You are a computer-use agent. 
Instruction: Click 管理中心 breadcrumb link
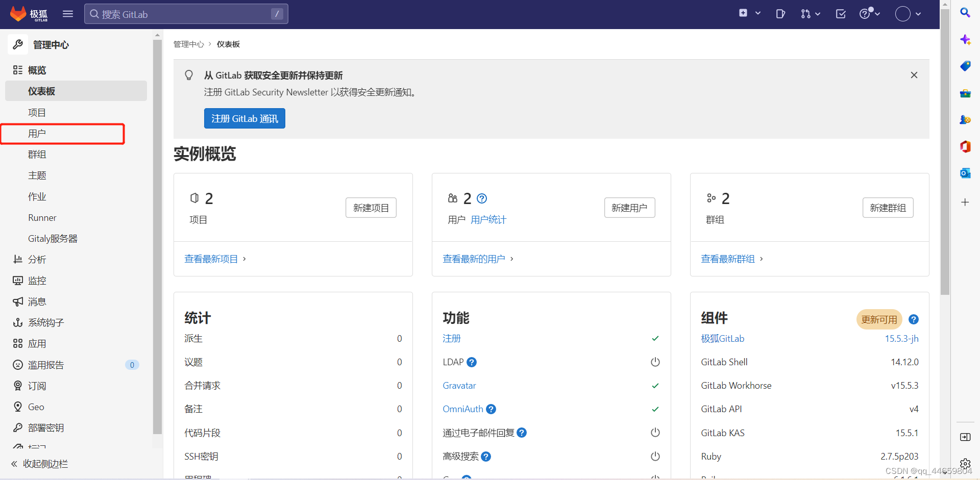point(188,44)
